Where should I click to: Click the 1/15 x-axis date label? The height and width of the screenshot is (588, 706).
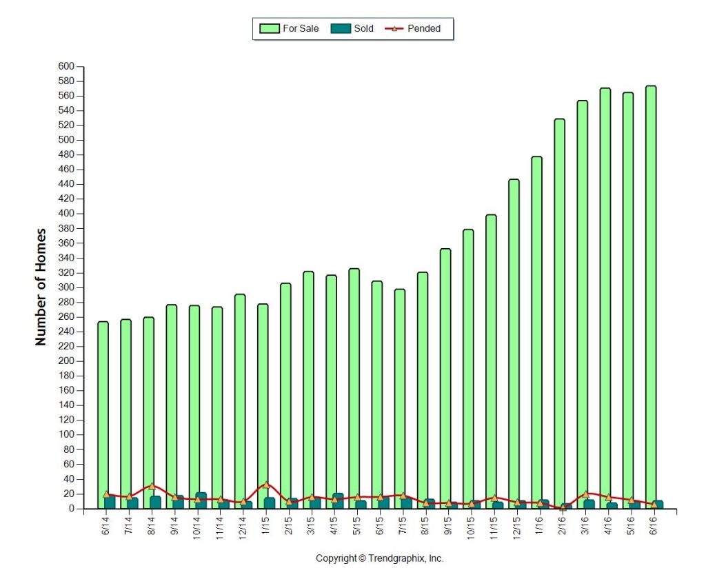(x=265, y=525)
